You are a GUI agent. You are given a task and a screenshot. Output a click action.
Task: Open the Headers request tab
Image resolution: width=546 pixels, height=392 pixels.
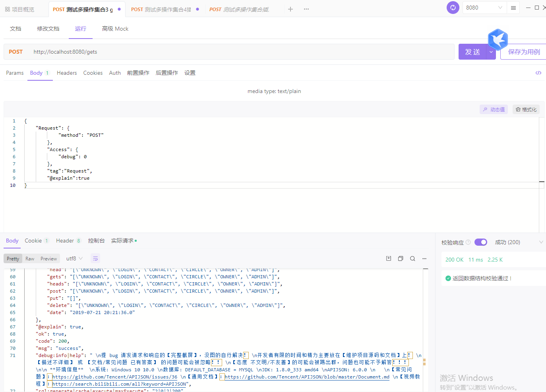[67, 73]
